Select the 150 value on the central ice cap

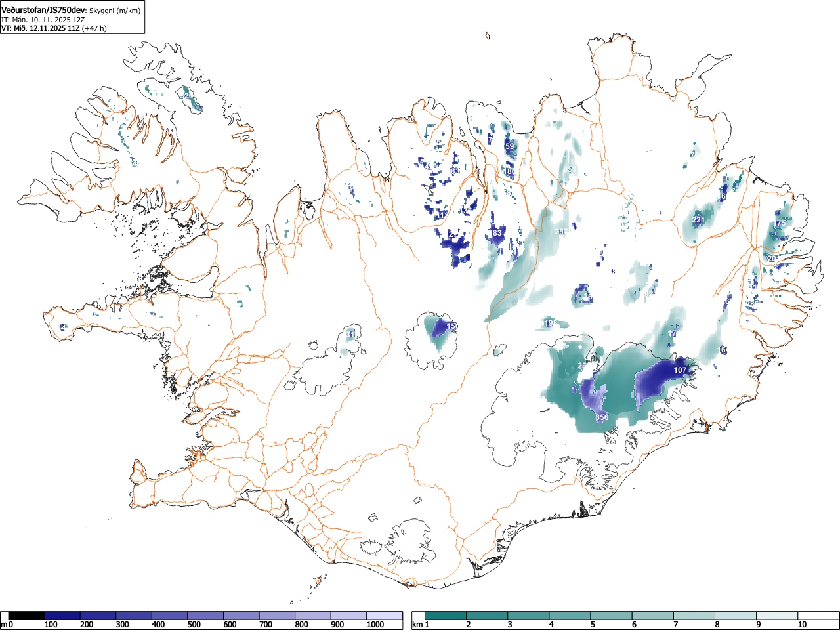[453, 326]
